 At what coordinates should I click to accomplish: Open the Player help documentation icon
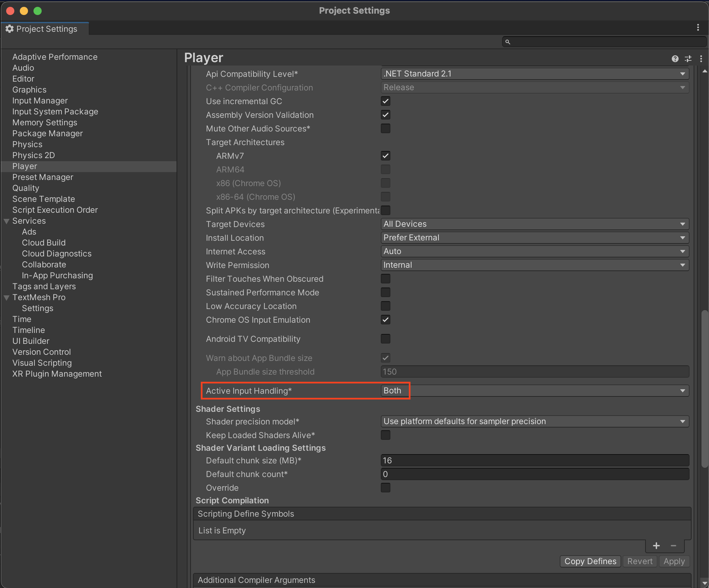coord(675,59)
